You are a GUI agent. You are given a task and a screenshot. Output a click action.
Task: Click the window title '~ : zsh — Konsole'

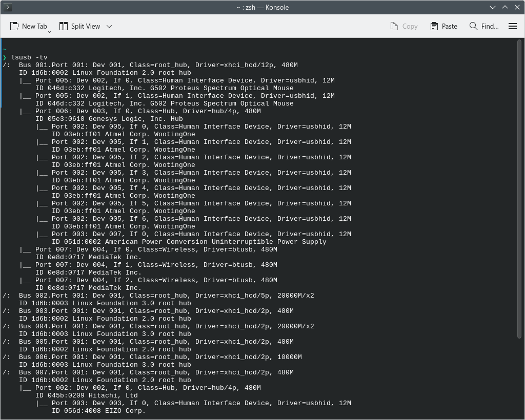tap(262, 7)
